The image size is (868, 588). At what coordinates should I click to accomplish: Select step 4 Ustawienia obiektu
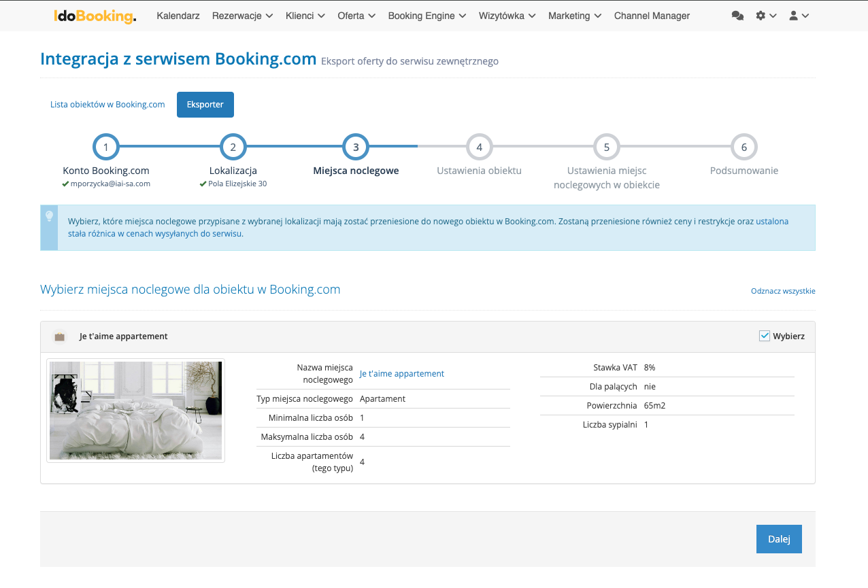(479, 146)
